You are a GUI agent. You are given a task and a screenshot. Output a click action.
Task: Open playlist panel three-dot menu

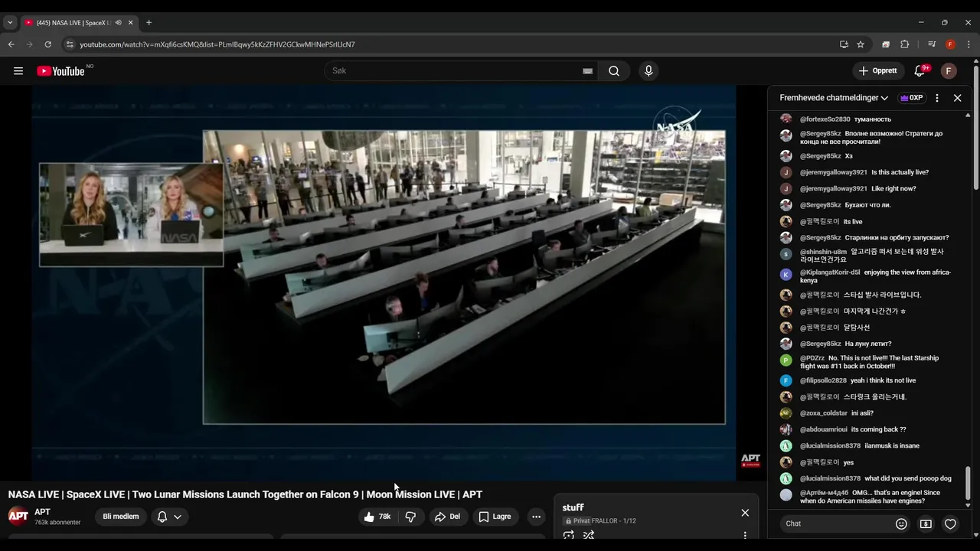click(745, 536)
